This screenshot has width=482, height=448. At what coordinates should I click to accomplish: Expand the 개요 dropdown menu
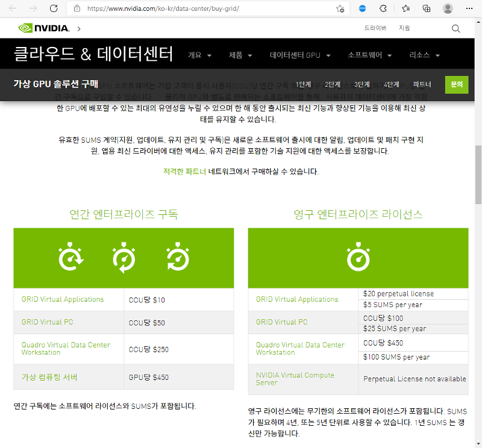click(199, 55)
